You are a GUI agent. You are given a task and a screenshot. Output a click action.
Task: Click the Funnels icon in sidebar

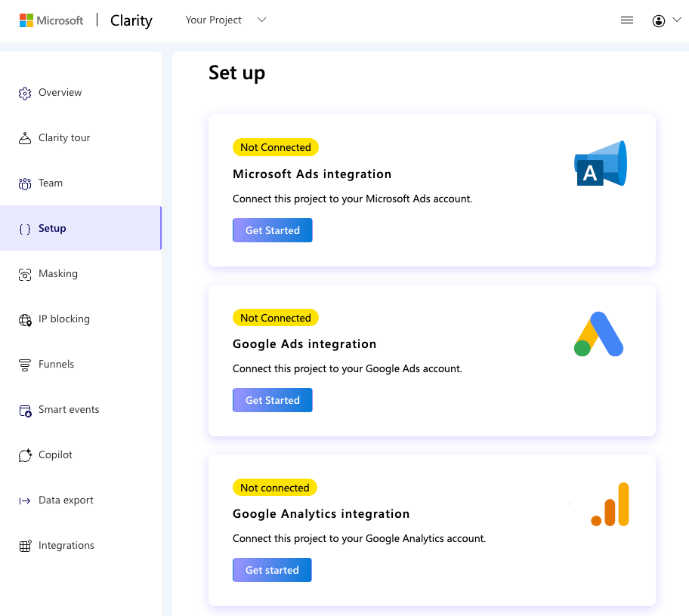[25, 365]
